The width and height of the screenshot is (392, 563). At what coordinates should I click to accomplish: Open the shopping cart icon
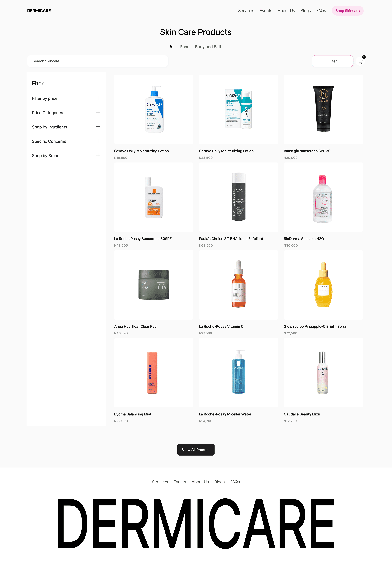point(360,61)
